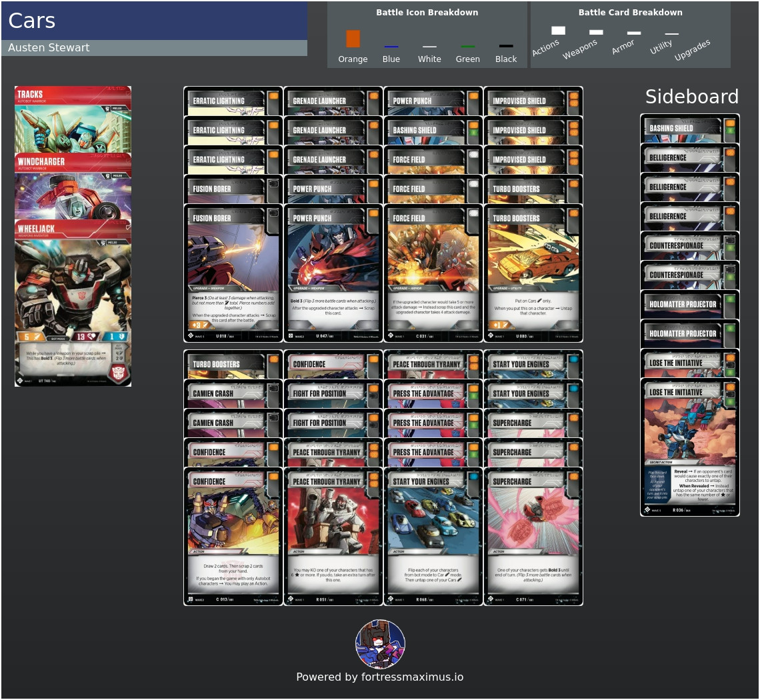760x700 pixels.
Task: Click the Bashing Shield card in main deck
Action: tap(433, 131)
